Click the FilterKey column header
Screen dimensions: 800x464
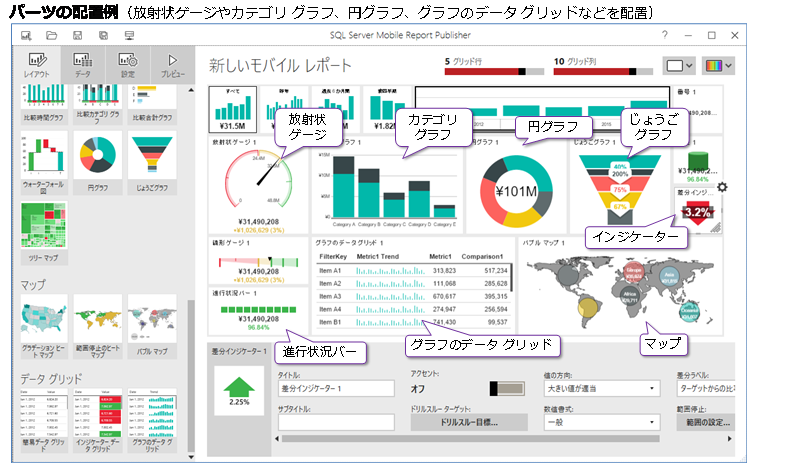click(x=333, y=256)
